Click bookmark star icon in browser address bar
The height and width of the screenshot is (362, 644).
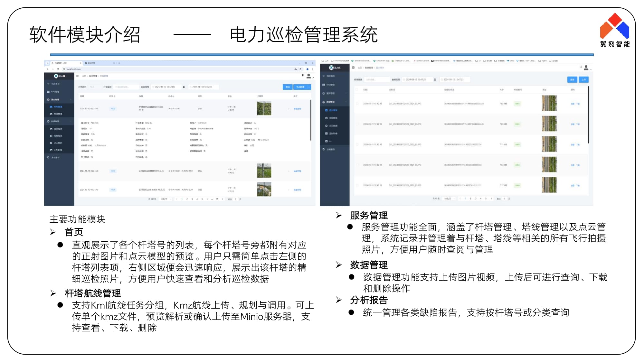301,69
